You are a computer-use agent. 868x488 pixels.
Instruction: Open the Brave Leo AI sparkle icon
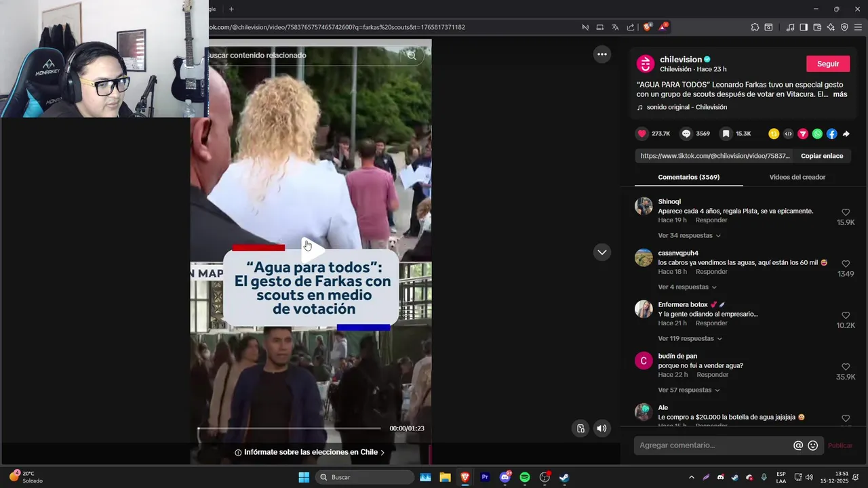(x=831, y=27)
